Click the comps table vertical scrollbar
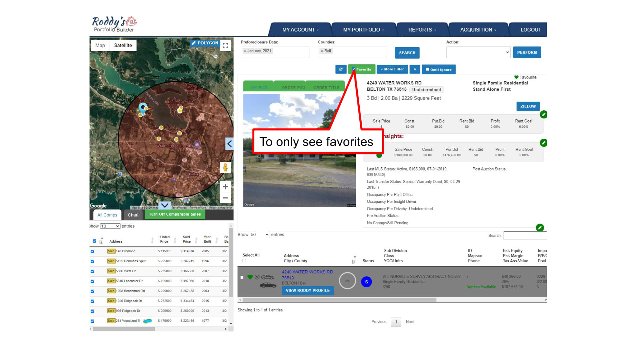This screenshot has height=362, width=644. 231,262
